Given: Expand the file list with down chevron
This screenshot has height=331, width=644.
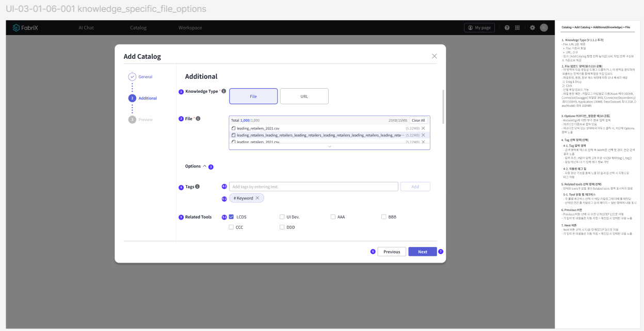Looking at the screenshot, I should [329, 146].
